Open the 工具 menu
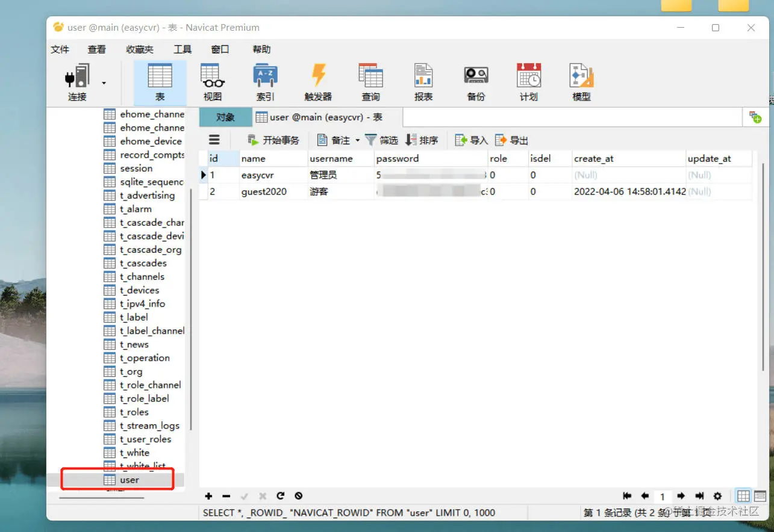Screen dimensions: 774x532 click(183, 49)
